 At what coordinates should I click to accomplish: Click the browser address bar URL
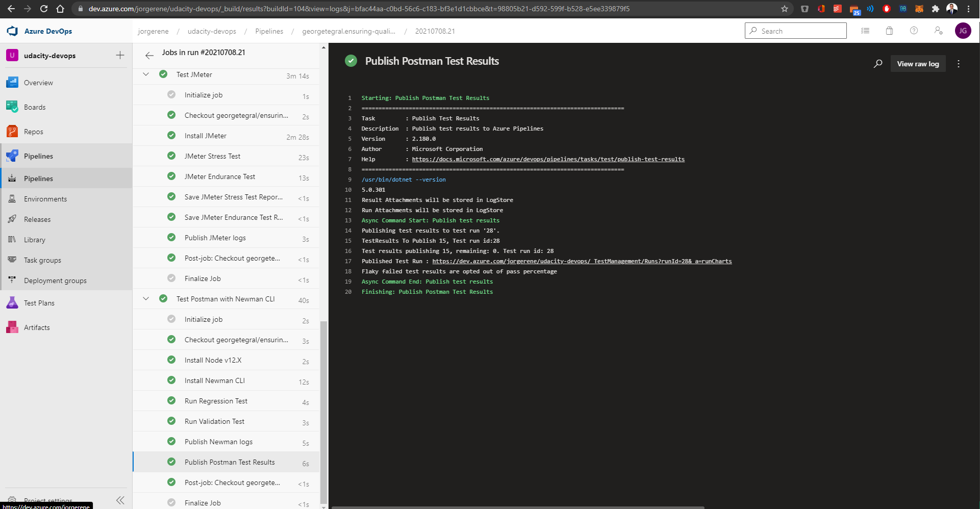pyautogui.click(x=359, y=9)
